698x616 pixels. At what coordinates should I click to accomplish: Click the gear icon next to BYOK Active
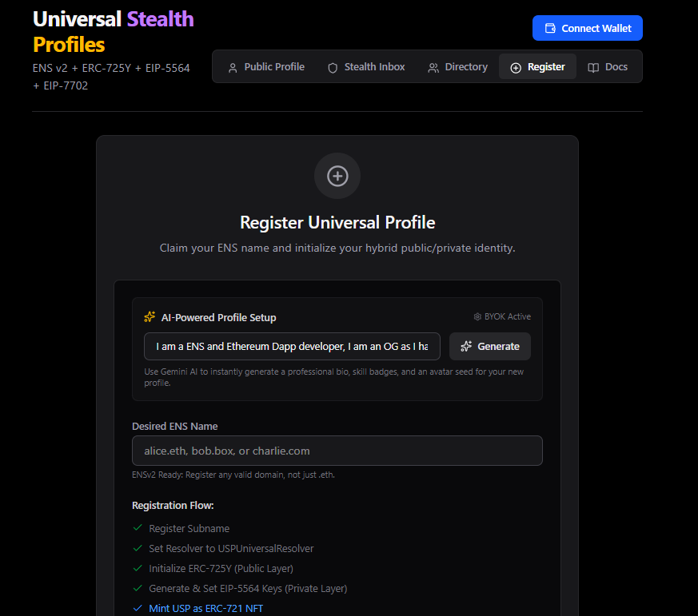[477, 316]
